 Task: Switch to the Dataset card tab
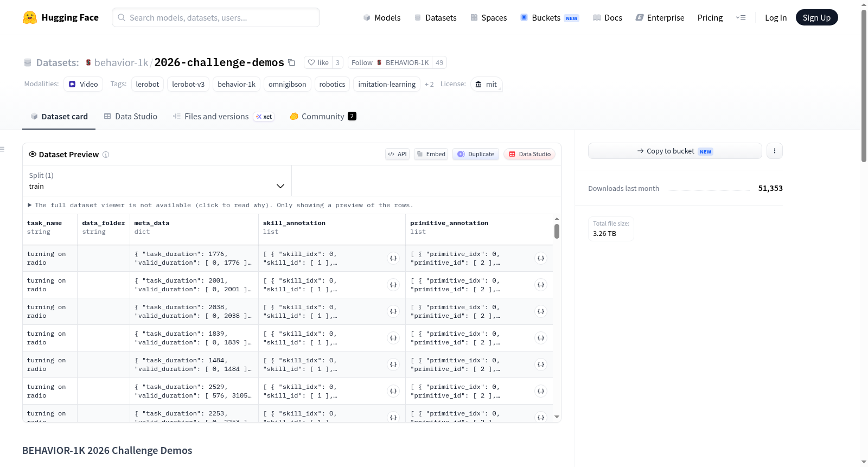(59, 116)
